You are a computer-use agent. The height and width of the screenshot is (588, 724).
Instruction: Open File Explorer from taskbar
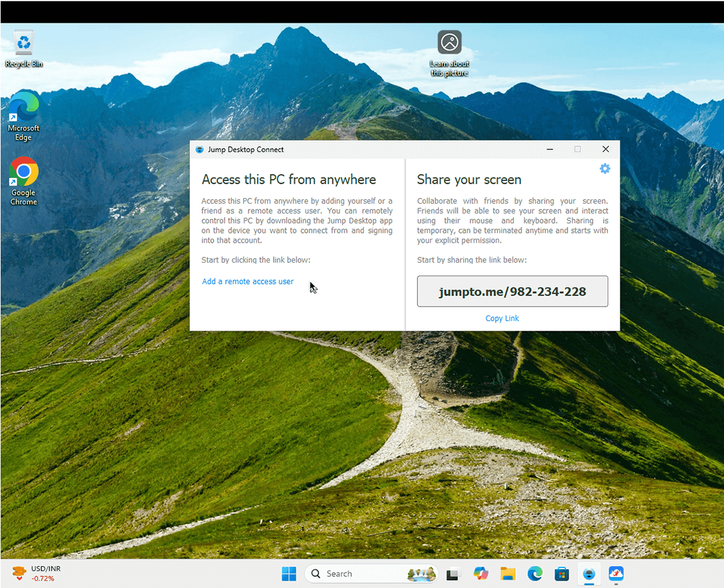pyautogui.click(x=507, y=574)
